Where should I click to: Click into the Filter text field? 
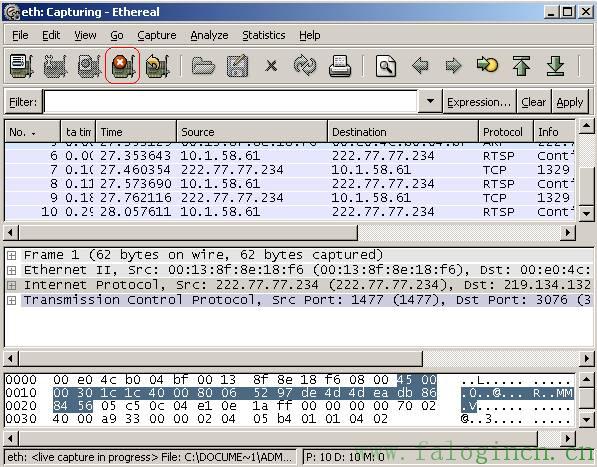pos(231,102)
